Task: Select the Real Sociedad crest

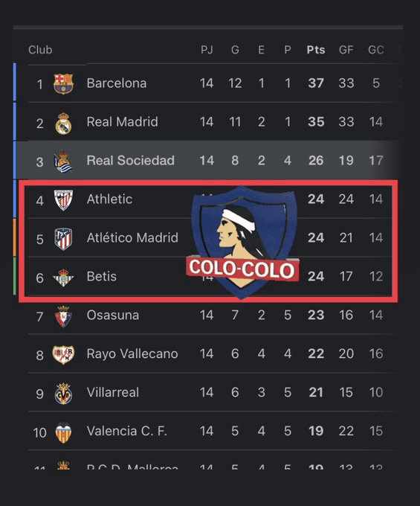Action: [63, 161]
